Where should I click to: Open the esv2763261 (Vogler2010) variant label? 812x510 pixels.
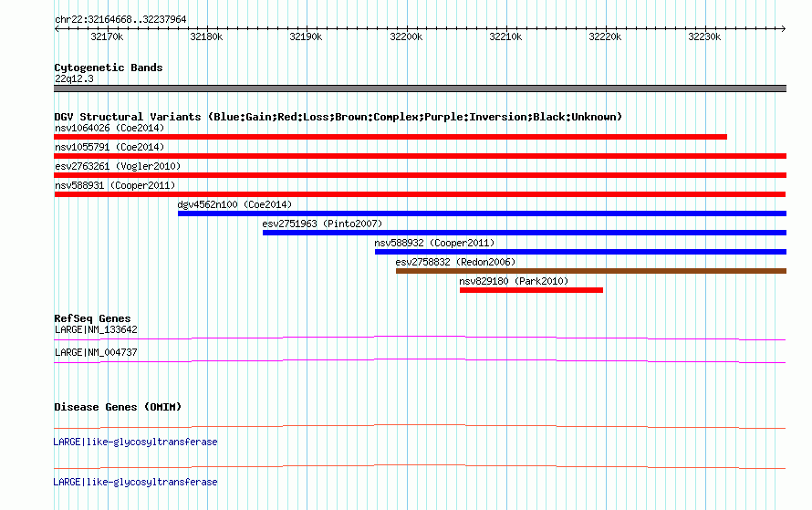click(x=118, y=166)
